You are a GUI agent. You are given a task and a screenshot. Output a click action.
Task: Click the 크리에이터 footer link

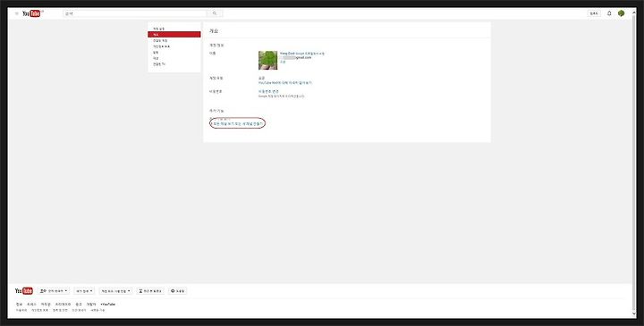coord(64,305)
